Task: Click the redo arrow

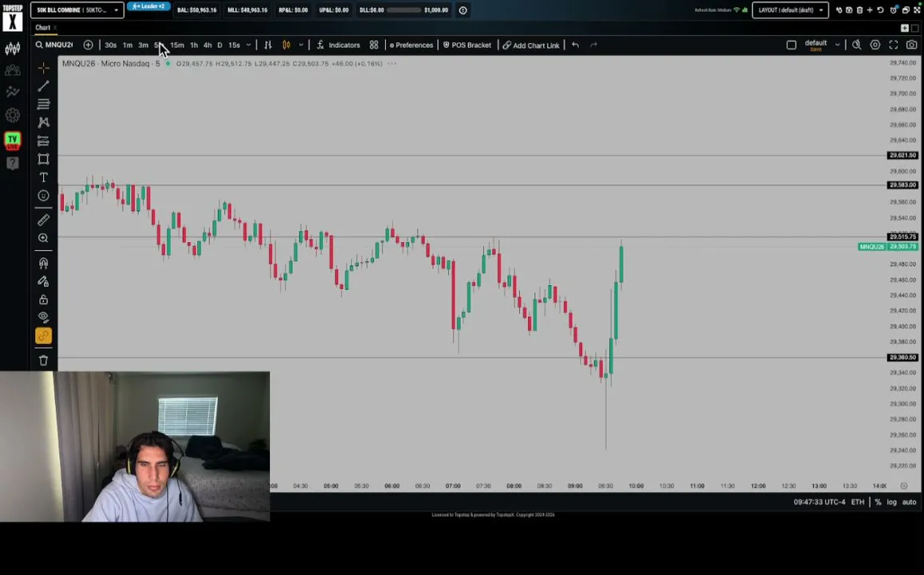Action: coord(593,45)
